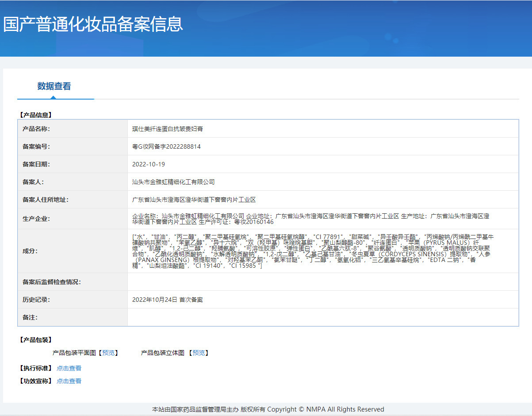Screen dimensions: 532x416
Task: Click the empty 备注 value cell
Action: click(x=323, y=317)
